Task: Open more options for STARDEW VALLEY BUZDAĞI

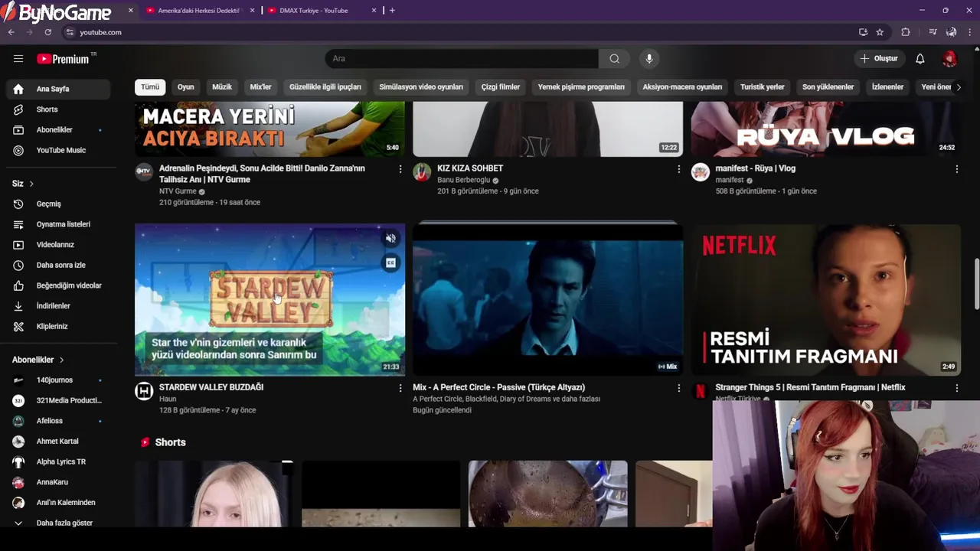Action: (x=400, y=389)
